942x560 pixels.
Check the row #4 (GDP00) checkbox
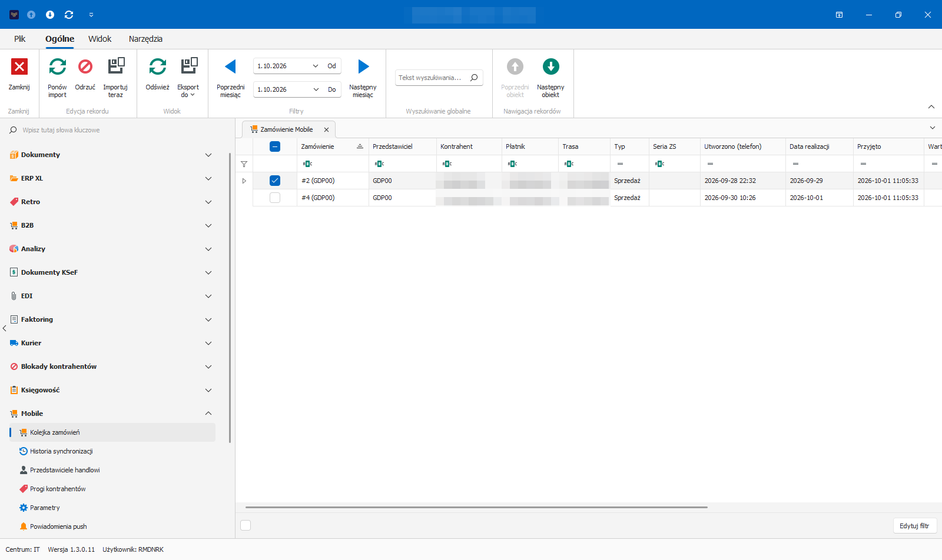click(x=275, y=198)
